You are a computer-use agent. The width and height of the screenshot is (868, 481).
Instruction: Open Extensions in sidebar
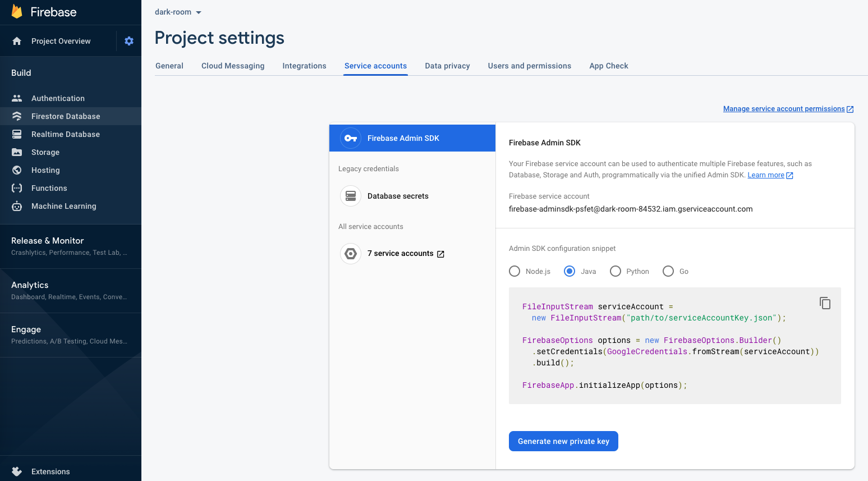coord(71,471)
